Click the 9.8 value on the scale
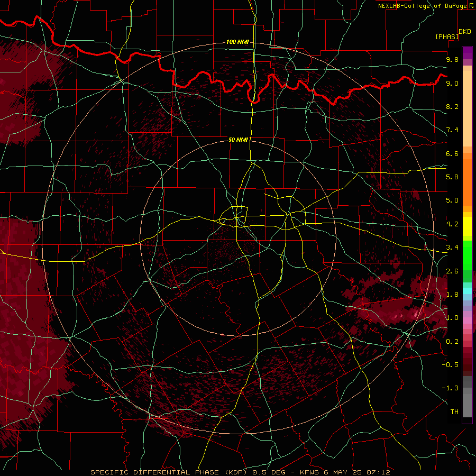 coord(452,59)
